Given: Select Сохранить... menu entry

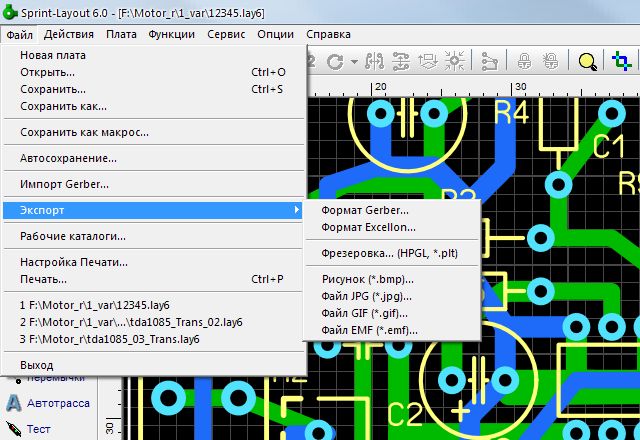Looking at the screenshot, I should (x=153, y=89).
